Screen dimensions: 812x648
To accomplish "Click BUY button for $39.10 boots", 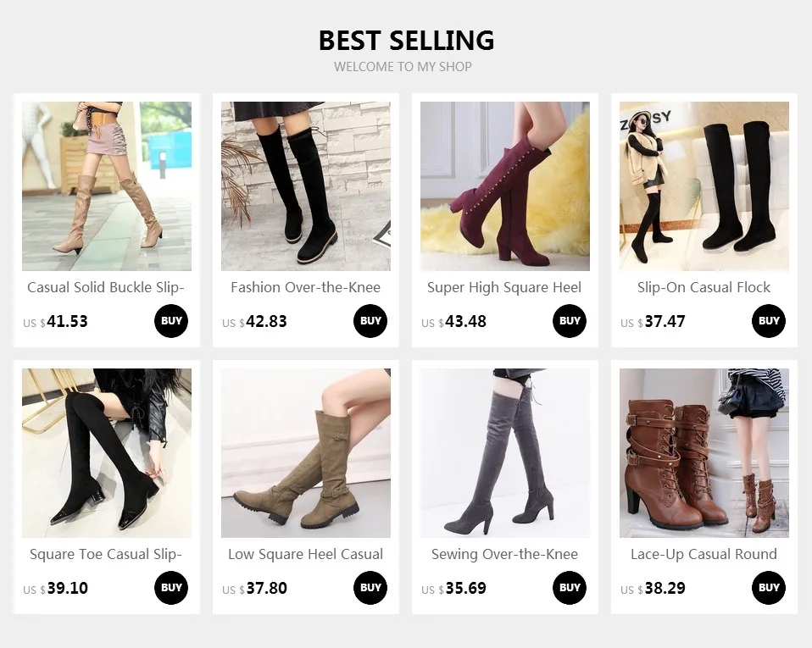I will [171, 588].
